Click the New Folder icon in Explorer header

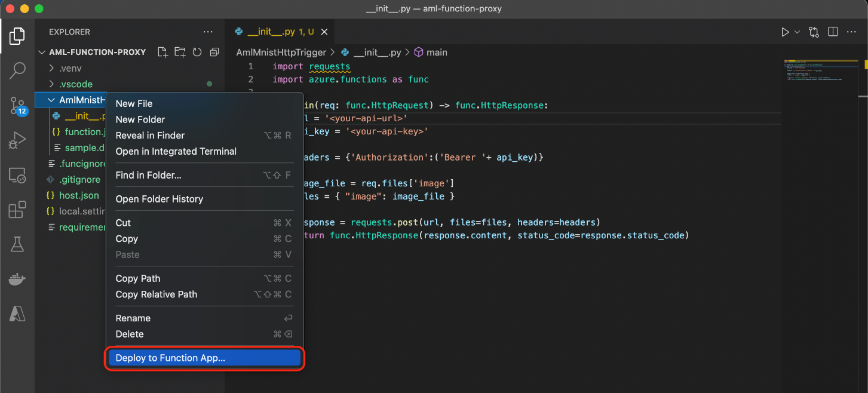click(180, 52)
